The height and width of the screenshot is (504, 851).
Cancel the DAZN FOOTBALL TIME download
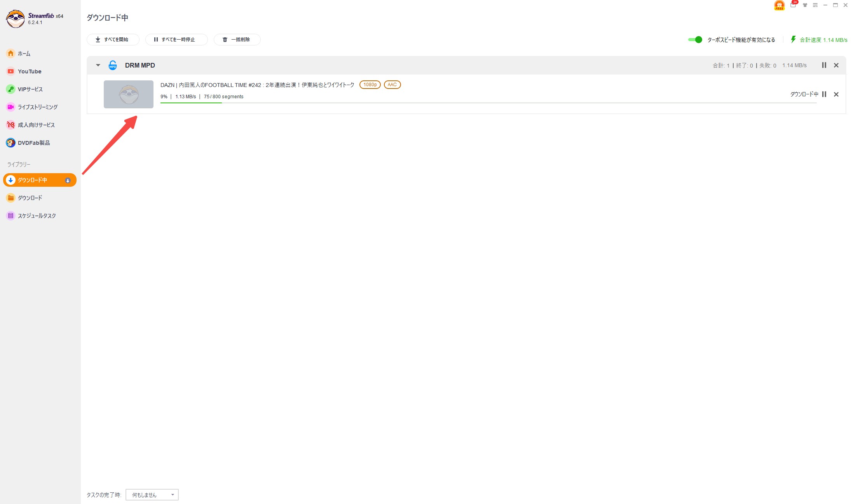click(836, 94)
